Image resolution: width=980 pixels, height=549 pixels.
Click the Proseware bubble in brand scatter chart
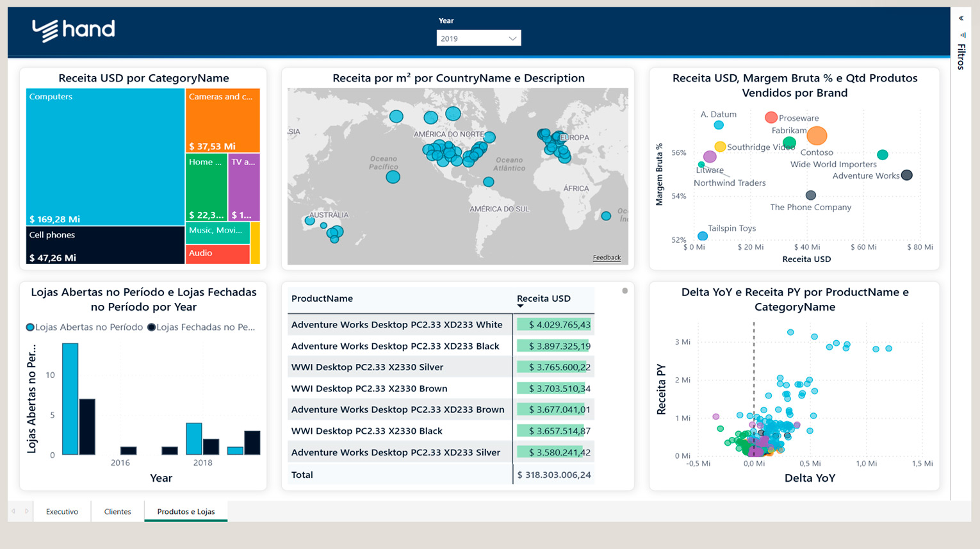point(771,117)
